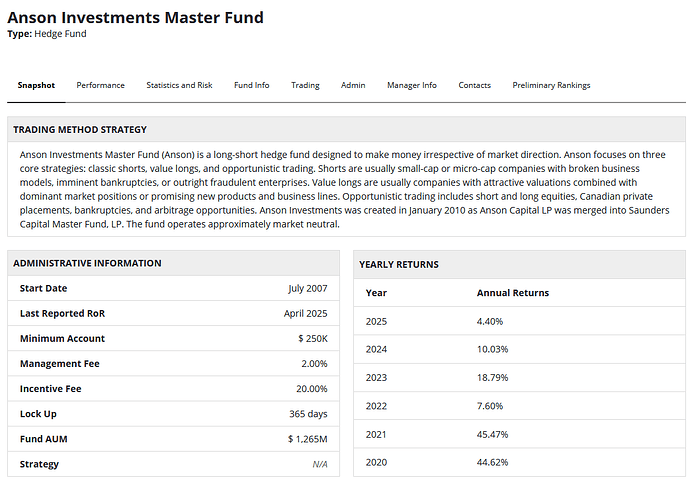Screen dimensions: 690x484
Task: Switch to the Contacts tab
Action: tap(474, 85)
